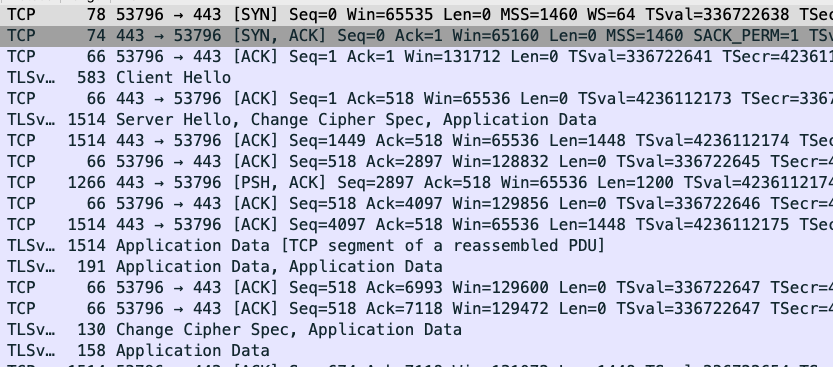Click the TLSv protocol cell of Server Hello
Image resolution: width=833 pixels, height=367 pixels.
coord(31,120)
